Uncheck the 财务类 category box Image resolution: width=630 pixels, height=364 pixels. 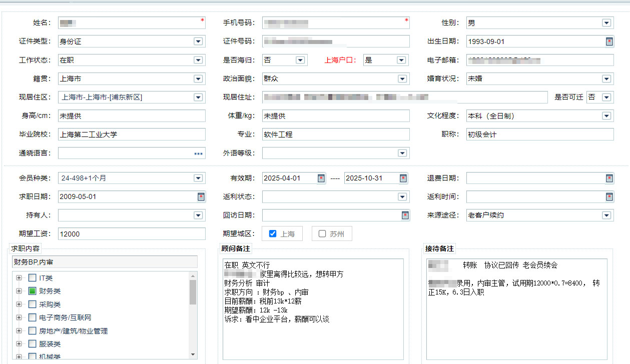click(x=32, y=291)
